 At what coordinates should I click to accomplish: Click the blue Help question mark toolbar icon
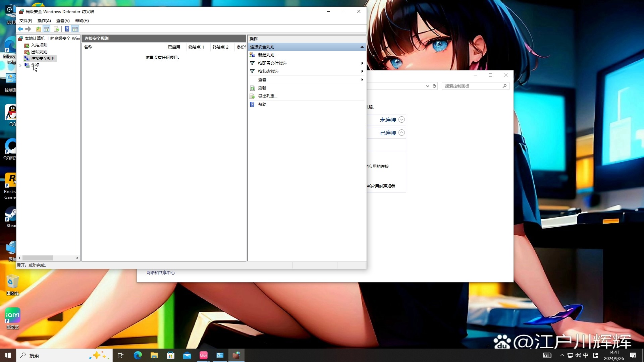pos(67,29)
